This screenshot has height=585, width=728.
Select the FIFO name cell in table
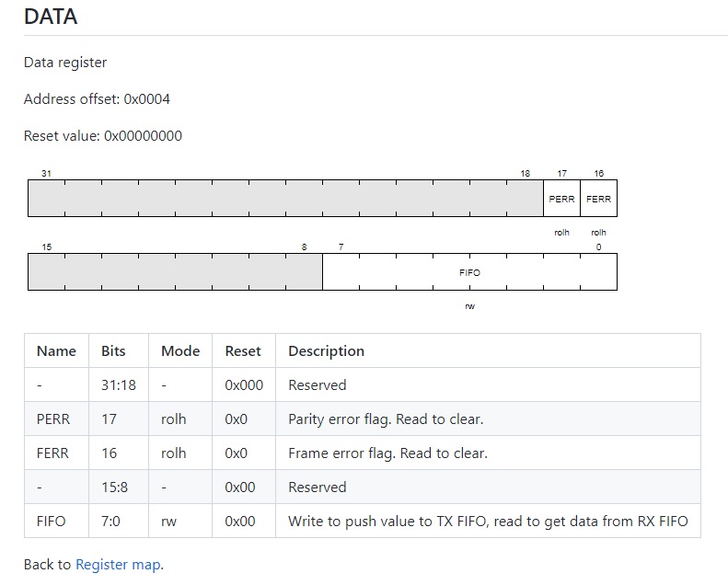pyautogui.click(x=52, y=521)
